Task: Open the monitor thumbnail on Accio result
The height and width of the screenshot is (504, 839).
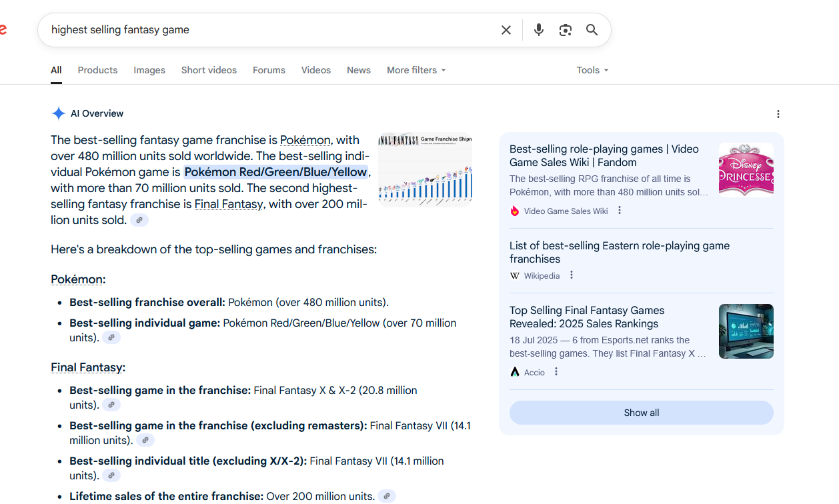Action: (746, 331)
